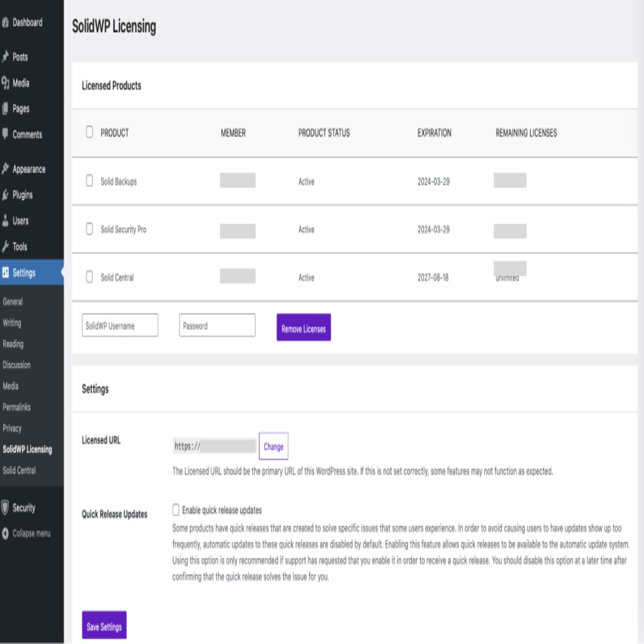Select SolidWP Licensing submenu item

pyautogui.click(x=27, y=449)
